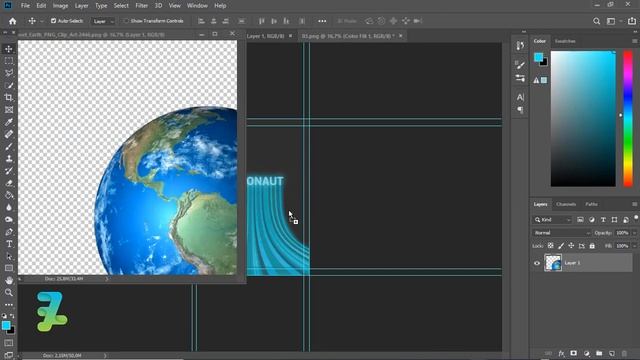The width and height of the screenshot is (640, 360).
Task: Open the Normal blend mode dropdown
Action: [562, 233]
